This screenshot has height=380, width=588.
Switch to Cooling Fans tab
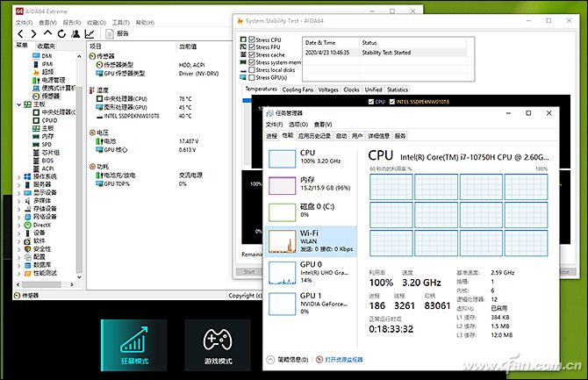298,90
